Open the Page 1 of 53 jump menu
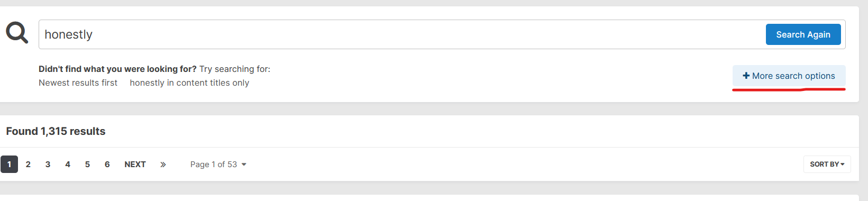Viewport: 868px width, 201px height. [x=218, y=165]
